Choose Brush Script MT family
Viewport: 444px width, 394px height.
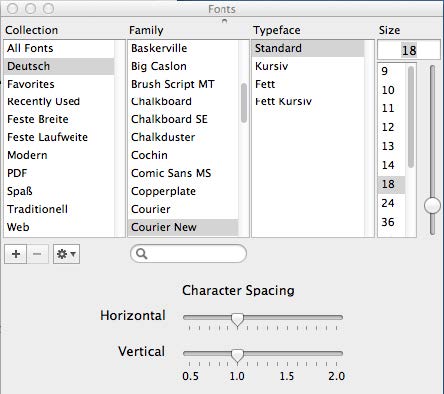pyautogui.click(x=183, y=84)
